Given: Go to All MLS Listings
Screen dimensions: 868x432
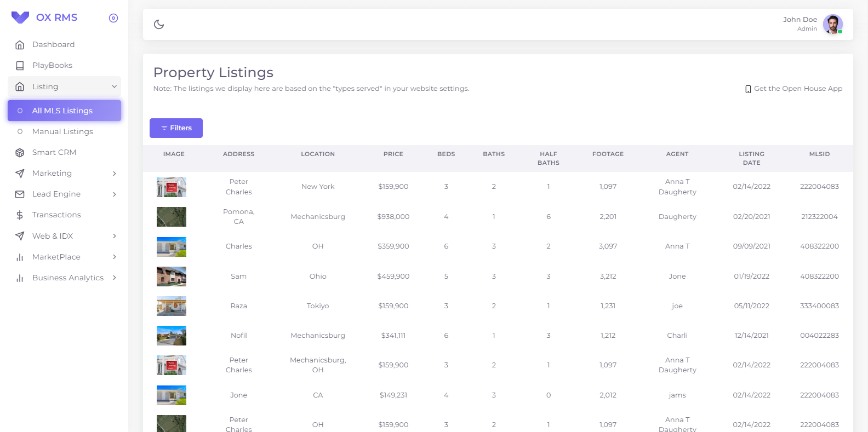Looking at the screenshot, I should (x=64, y=111).
